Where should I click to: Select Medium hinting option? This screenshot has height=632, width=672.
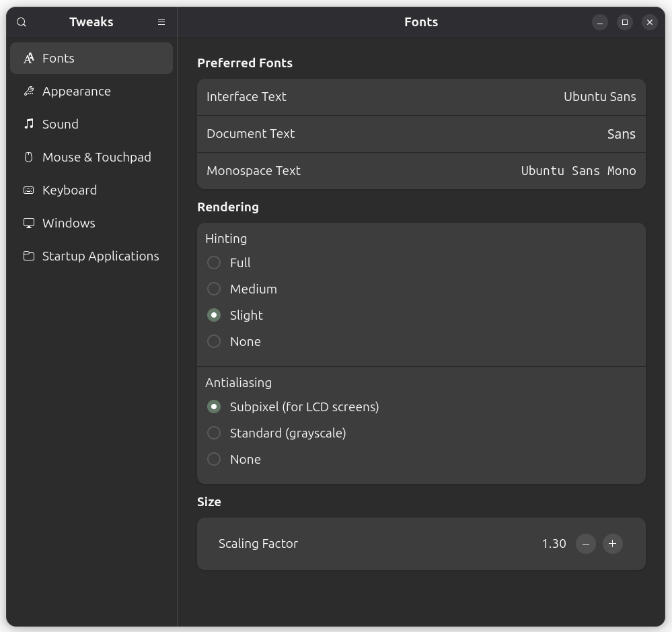tap(214, 289)
